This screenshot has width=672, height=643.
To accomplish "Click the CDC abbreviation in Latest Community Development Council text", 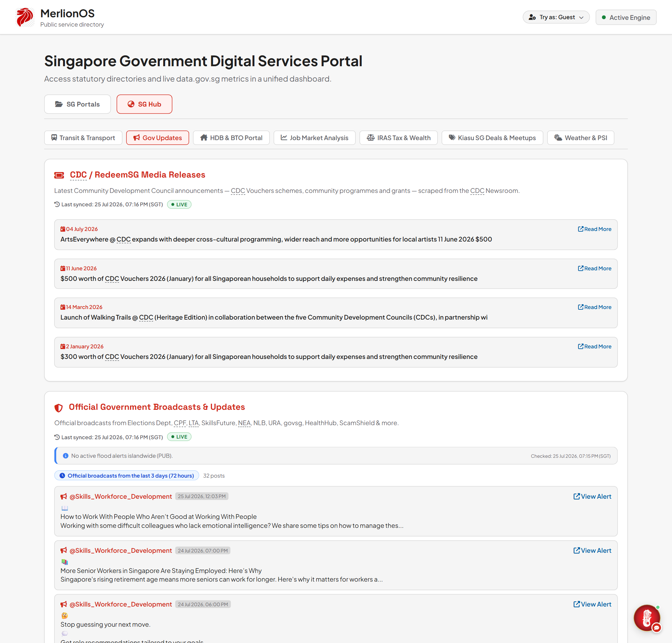I will coord(238,191).
